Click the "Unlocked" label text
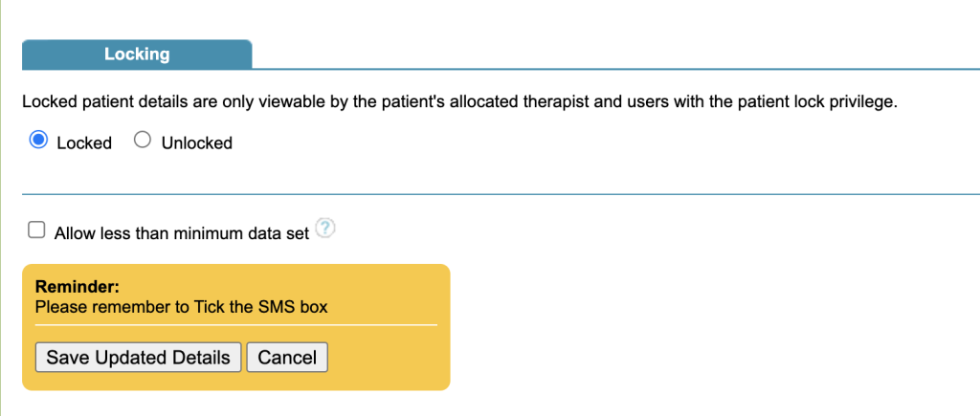980x416 pixels. tap(197, 142)
